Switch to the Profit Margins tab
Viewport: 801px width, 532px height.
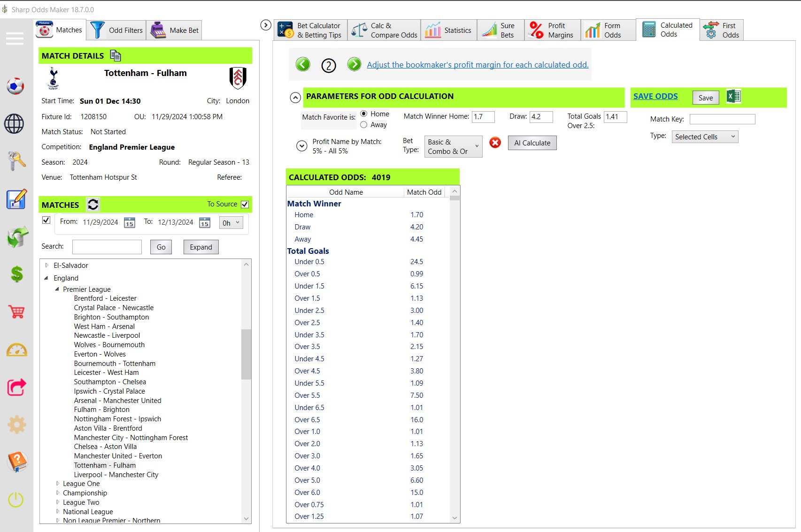pos(552,30)
